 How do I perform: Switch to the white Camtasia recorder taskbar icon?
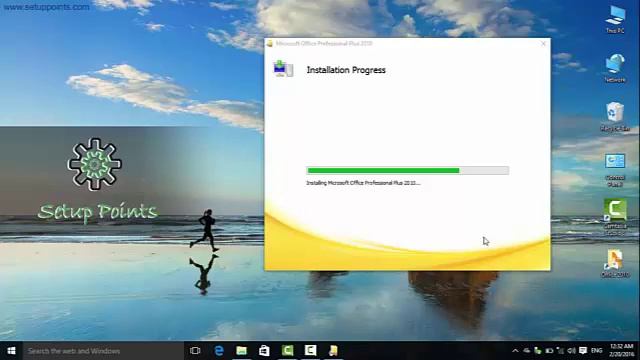310,351
